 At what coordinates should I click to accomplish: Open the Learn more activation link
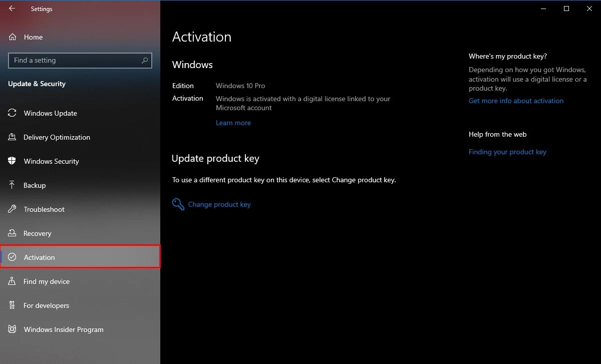233,123
